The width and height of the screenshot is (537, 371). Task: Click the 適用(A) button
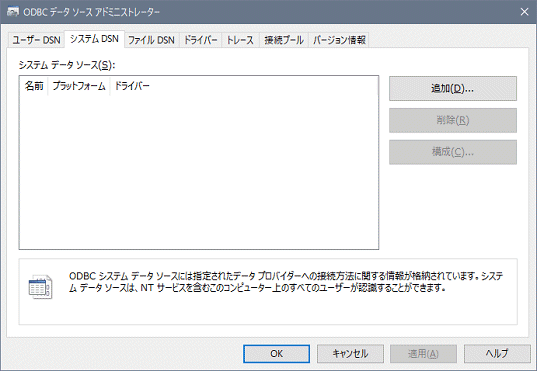pos(423,354)
